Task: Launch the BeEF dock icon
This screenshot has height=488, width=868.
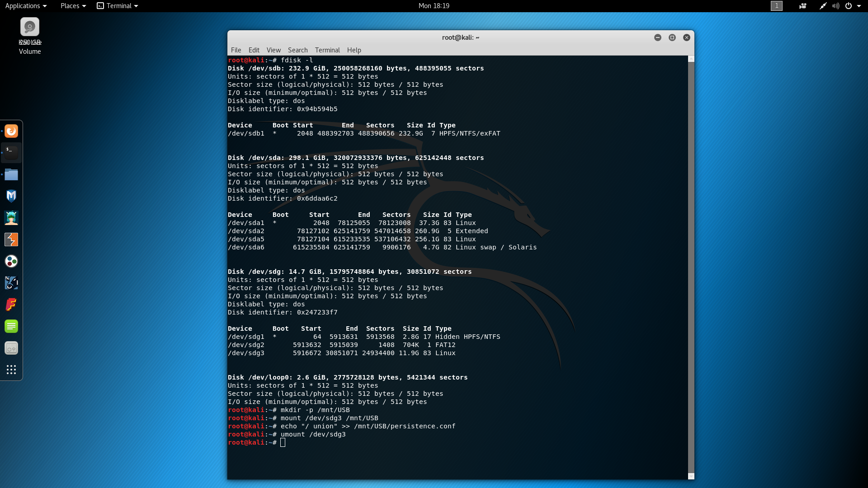Action: point(11,283)
